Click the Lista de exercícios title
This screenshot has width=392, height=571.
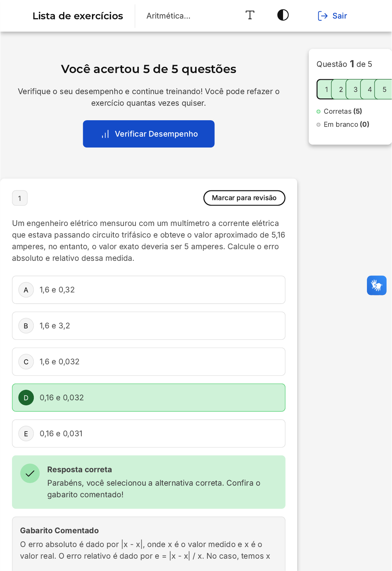coord(78,16)
